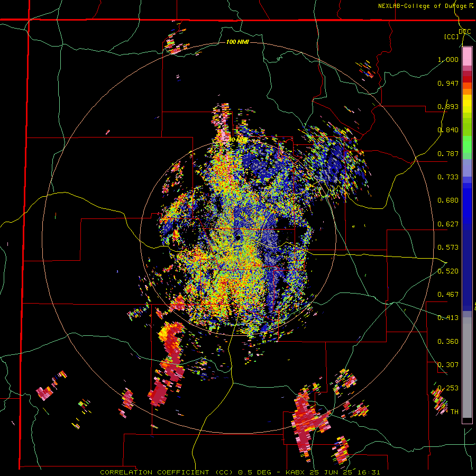Click the [CC] legend heading
Viewport: 476px width, 476px height.
coord(452,36)
